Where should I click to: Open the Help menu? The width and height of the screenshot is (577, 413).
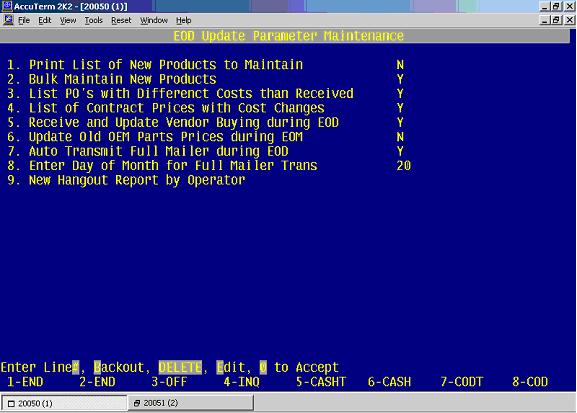point(183,20)
